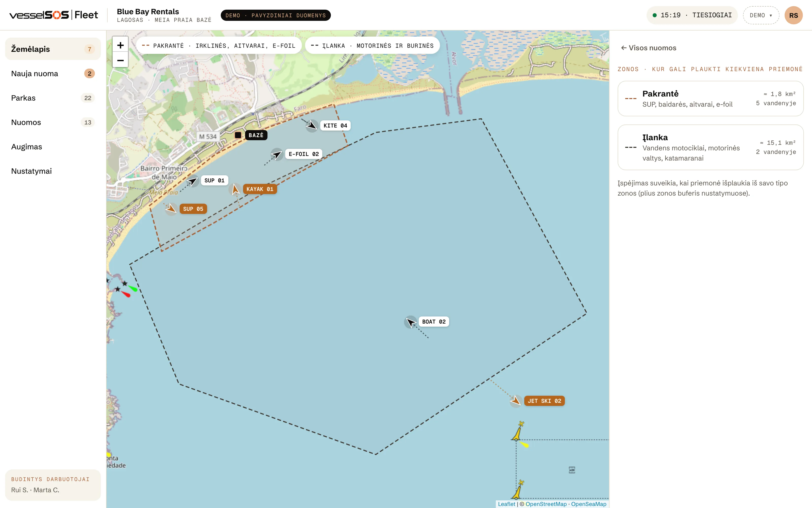812x508 pixels.
Task: Click the E-FOIL 02 vessel arrow marker
Action: (277, 154)
